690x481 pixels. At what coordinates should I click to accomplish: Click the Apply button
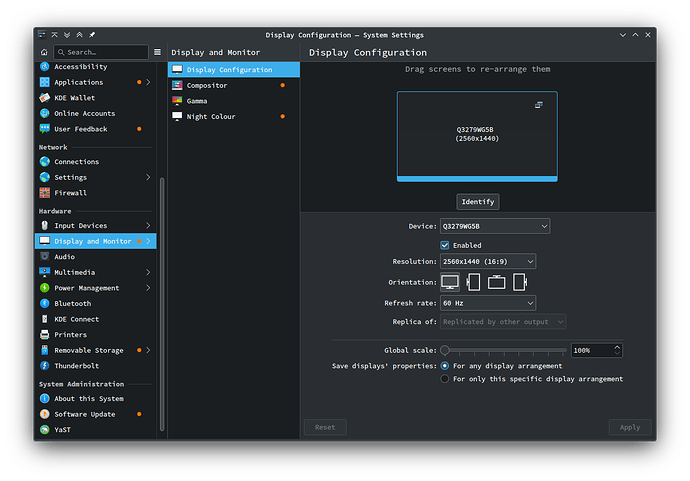630,427
